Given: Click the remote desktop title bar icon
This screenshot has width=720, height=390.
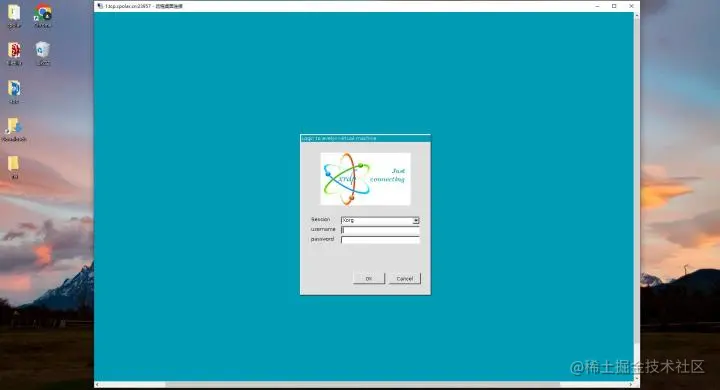Looking at the screenshot, I should coord(100,6).
